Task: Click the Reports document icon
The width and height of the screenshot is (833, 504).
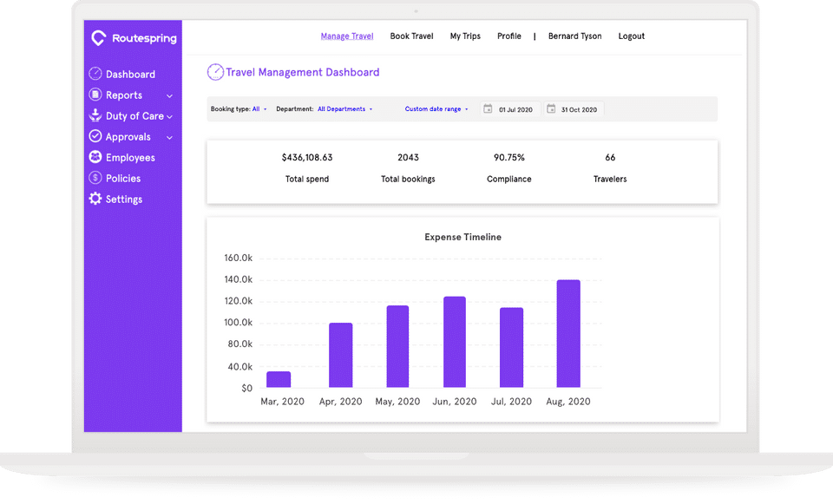Action: 95,94
